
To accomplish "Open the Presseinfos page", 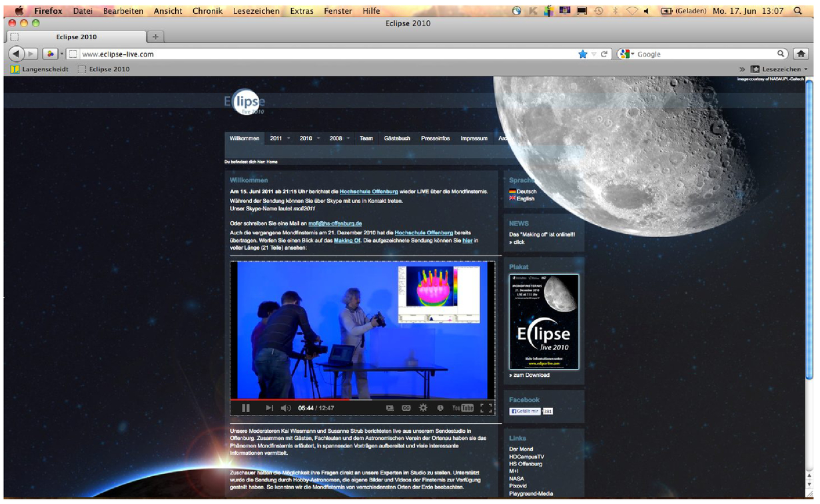I will click(436, 138).
